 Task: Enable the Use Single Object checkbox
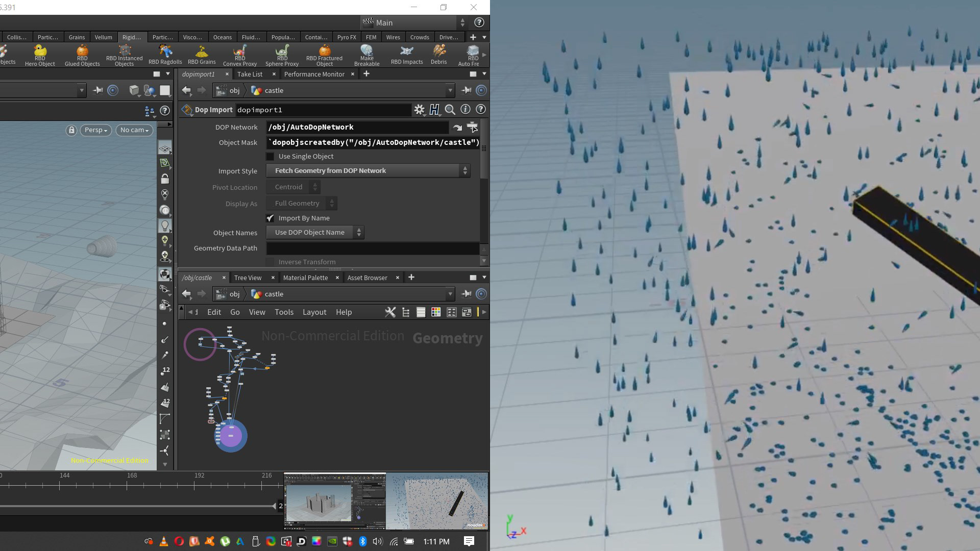[271, 157]
